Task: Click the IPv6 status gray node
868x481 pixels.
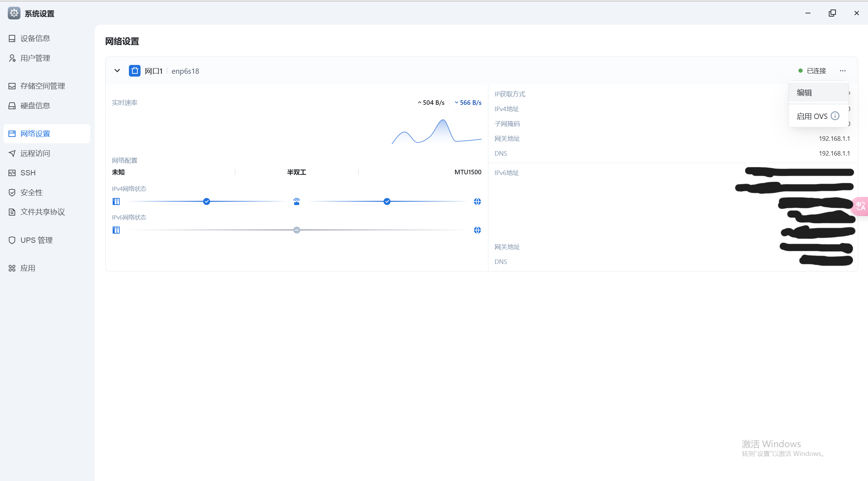Action: pos(297,230)
